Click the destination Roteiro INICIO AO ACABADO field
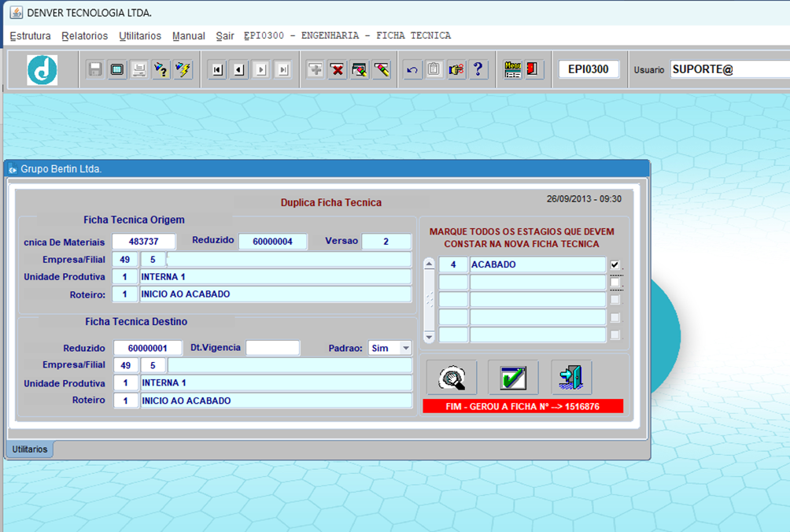This screenshot has height=532, width=790. coord(276,401)
